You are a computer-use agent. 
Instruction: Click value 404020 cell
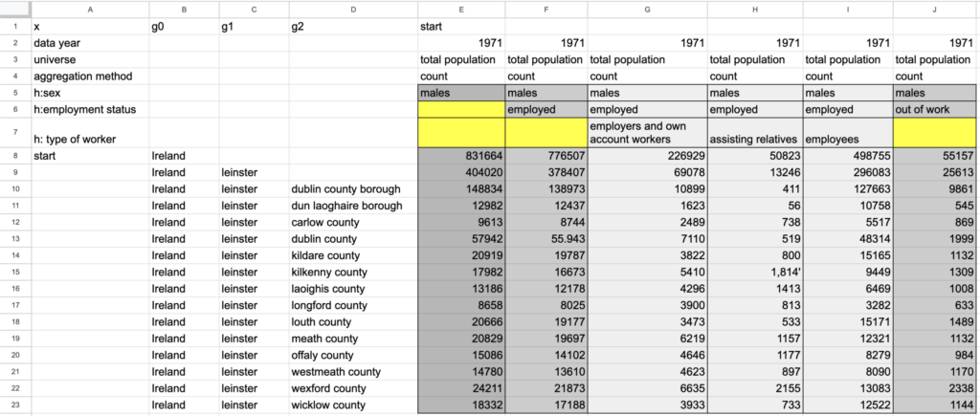tap(461, 173)
